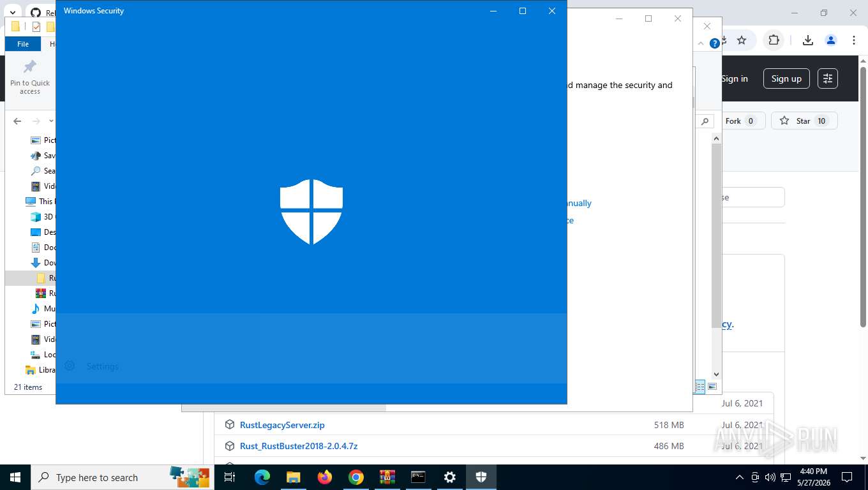Click the Fork button on GitHub
The height and width of the screenshot is (490, 868).
coord(742,121)
